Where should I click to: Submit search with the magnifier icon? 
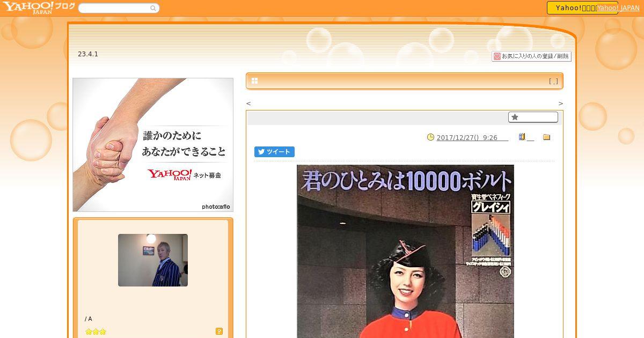point(153,8)
